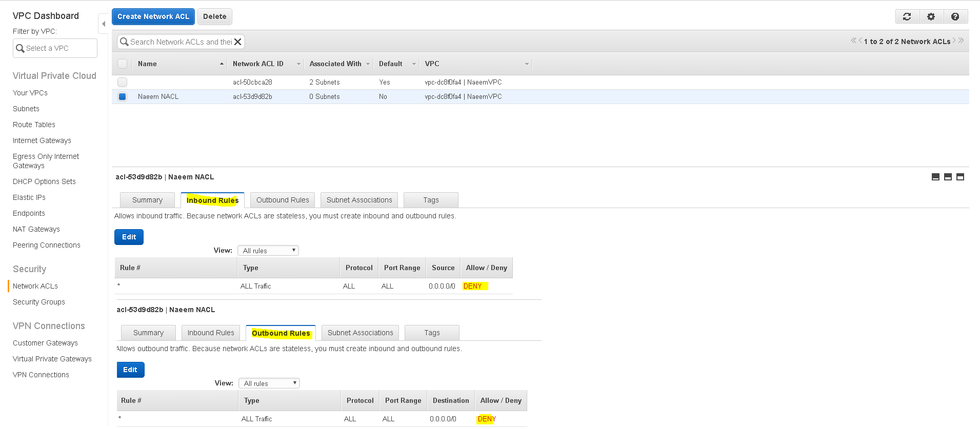Open Egress Only Internet Gateways

coord(46,161)
